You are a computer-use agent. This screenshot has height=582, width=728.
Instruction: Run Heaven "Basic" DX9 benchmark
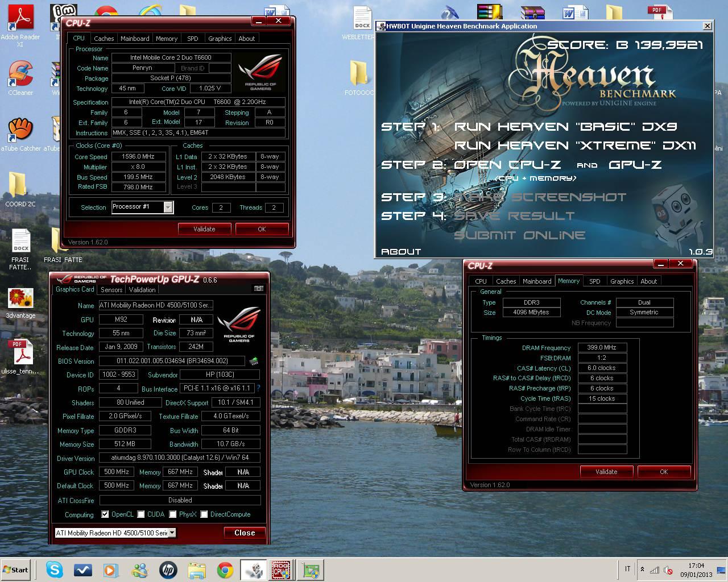coord(565,127)
